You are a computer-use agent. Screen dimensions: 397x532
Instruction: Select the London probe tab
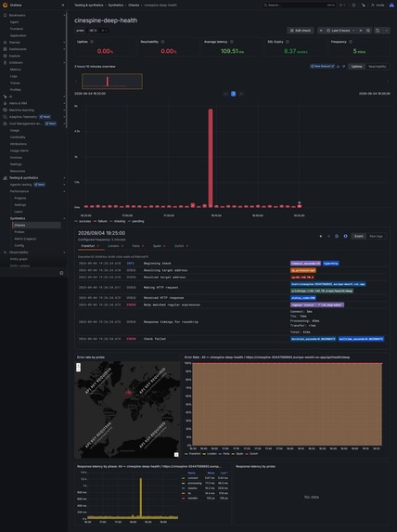pos(115,246)
